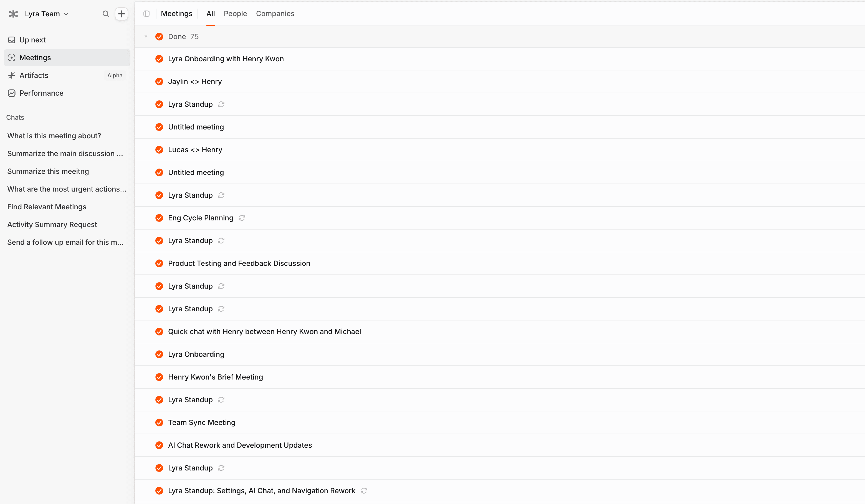Click the Lyra Team workspace logo
The width and height of the screenshot is (865, 504).
13,14
